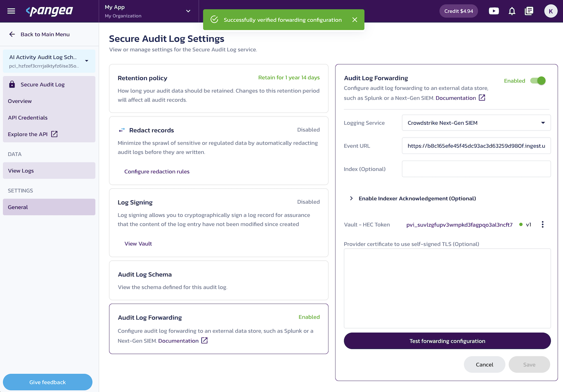Open the user avatar K menu
Viewport: 563px width, 392px height.
[x=551, y=11]
